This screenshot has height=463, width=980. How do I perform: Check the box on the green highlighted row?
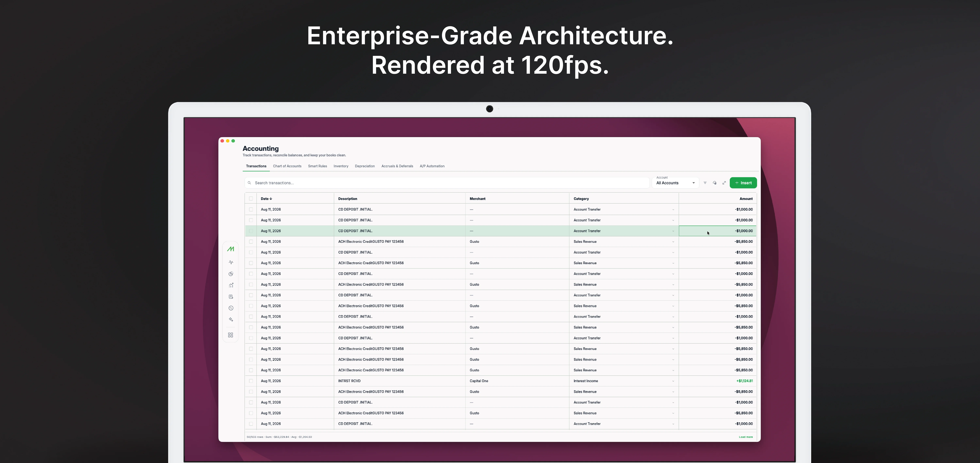(251, 231)
